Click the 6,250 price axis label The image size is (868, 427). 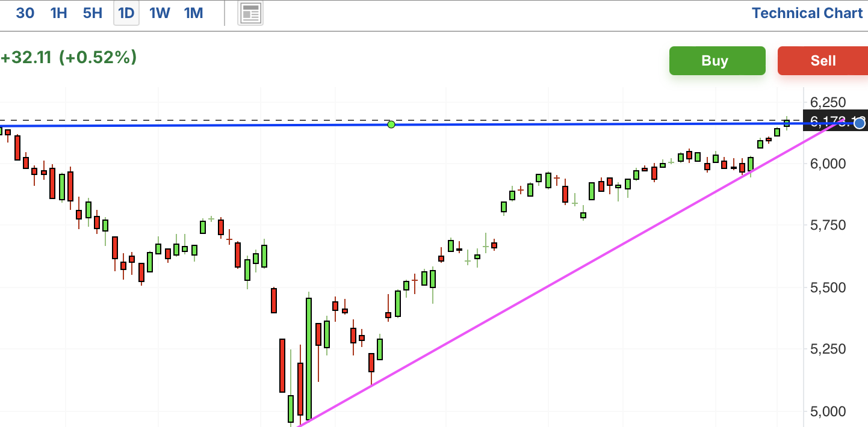click(x=828, y=102)
